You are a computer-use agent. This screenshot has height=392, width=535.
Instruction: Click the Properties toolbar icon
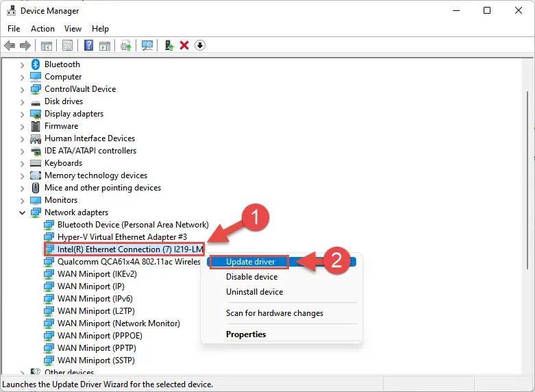[68, 45]
